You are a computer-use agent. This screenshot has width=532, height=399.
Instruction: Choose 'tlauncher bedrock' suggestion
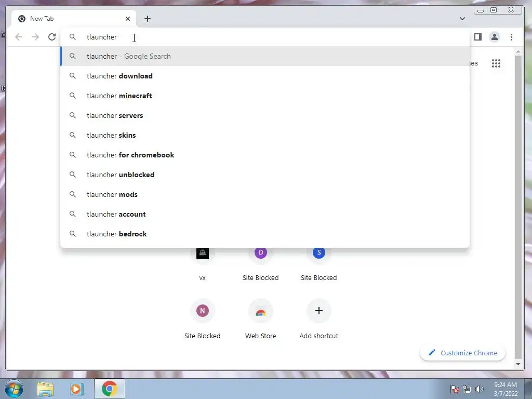click(x=265, y=234)
